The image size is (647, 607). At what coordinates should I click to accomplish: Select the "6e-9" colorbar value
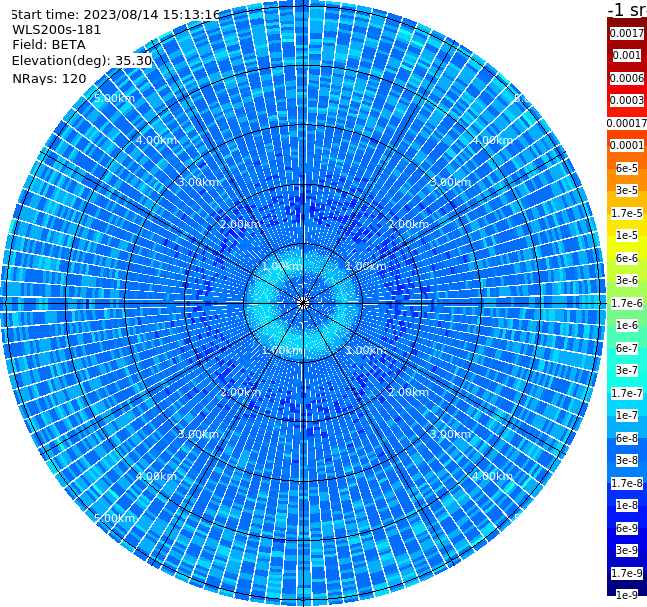coord(627,528)
